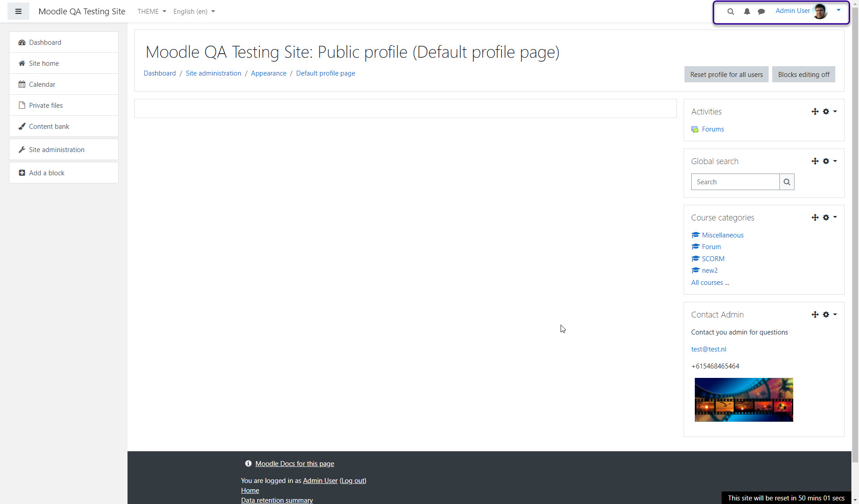Expand Global search actions dropdown caret
The width and height of the screenshot is (859, 504).
coord(835,161)
